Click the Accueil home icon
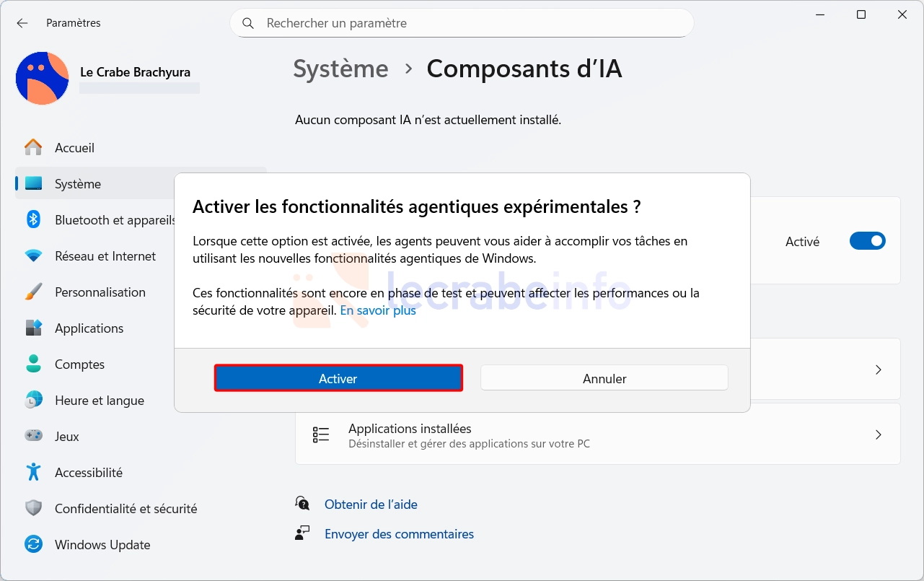 click(x=33, y=148)
